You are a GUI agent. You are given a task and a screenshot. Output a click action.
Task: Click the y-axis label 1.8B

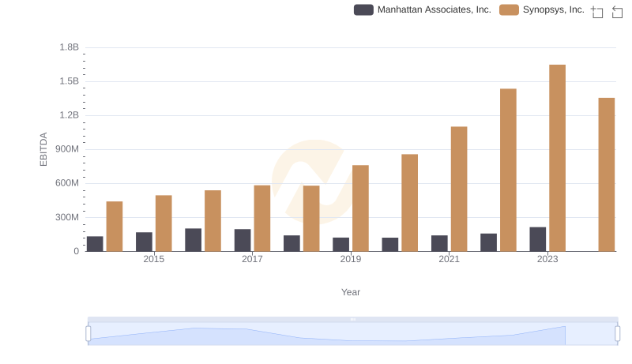(x=70, y=47)
